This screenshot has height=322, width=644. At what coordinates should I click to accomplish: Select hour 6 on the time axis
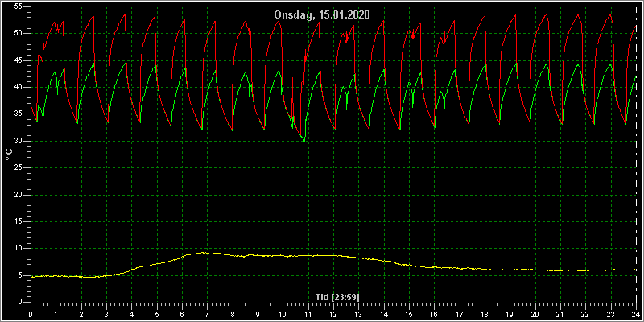click(182, 313)
